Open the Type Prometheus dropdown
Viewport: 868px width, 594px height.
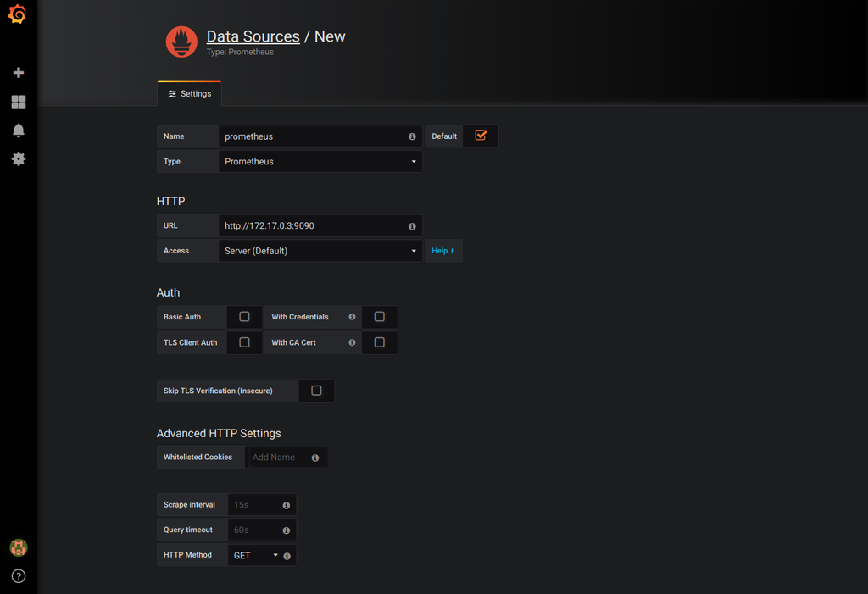pyautogui.click(x=320, y=162)
